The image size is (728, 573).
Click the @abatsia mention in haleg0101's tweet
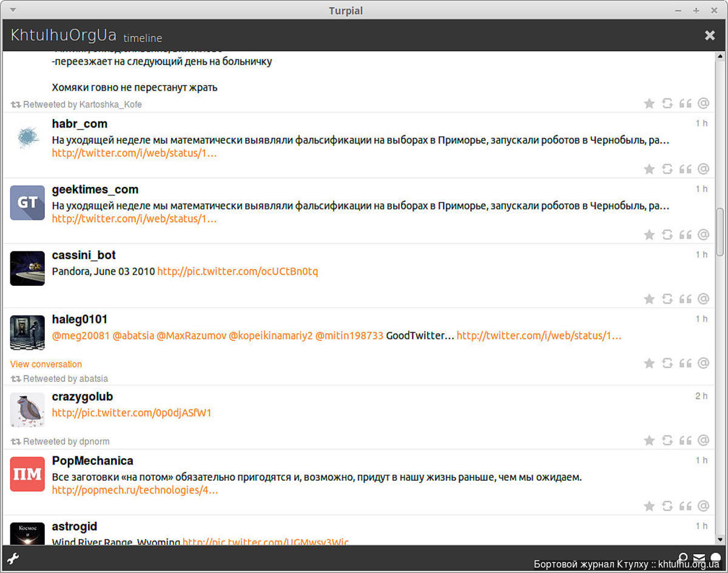point(133,336)
